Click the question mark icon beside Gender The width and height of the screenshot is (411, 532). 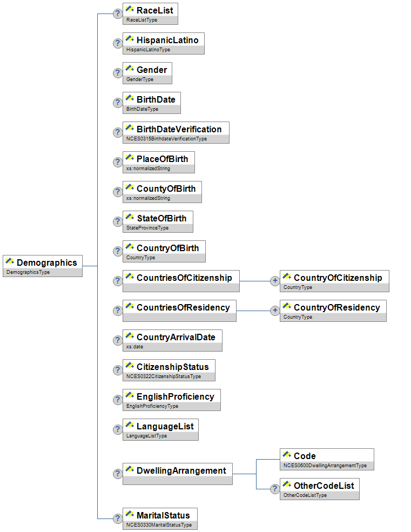pyautogui.click(x=117, y=73)
